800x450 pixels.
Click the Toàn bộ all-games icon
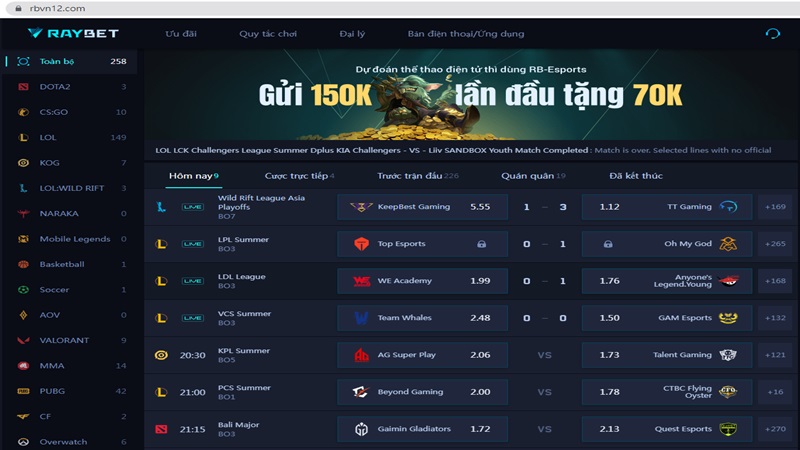click(23, 61)
